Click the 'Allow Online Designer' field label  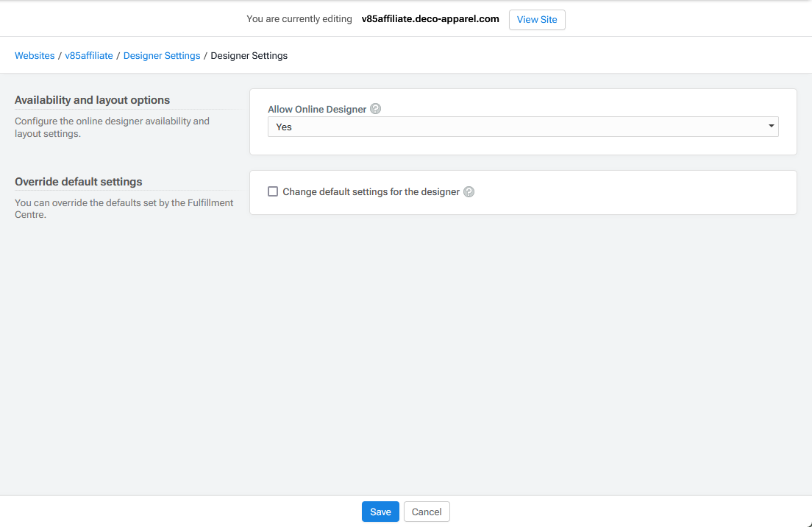317,109
